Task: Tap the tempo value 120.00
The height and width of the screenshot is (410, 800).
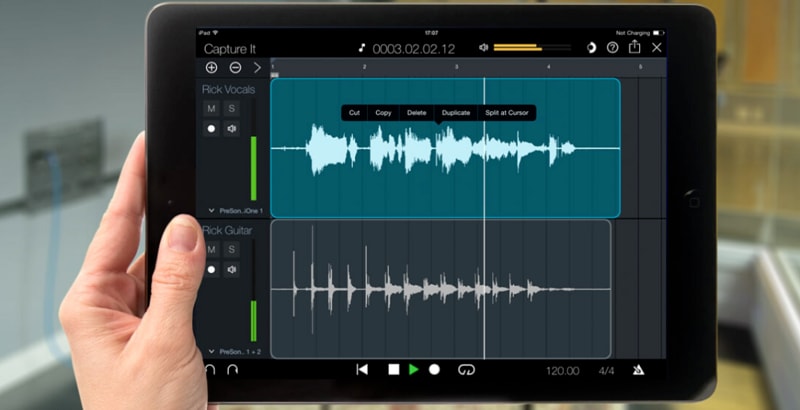Action: pyautogui.click(x=562, y=371)
